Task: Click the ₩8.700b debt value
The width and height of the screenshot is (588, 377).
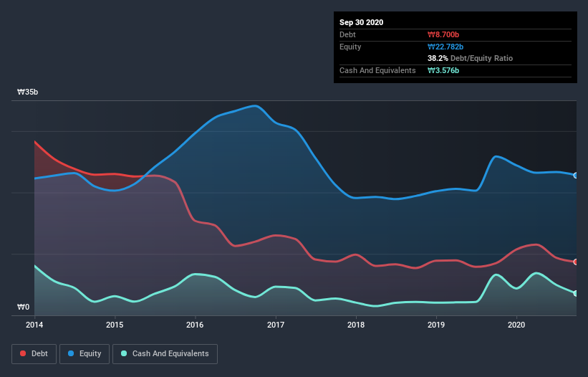Action: point(443,35)
